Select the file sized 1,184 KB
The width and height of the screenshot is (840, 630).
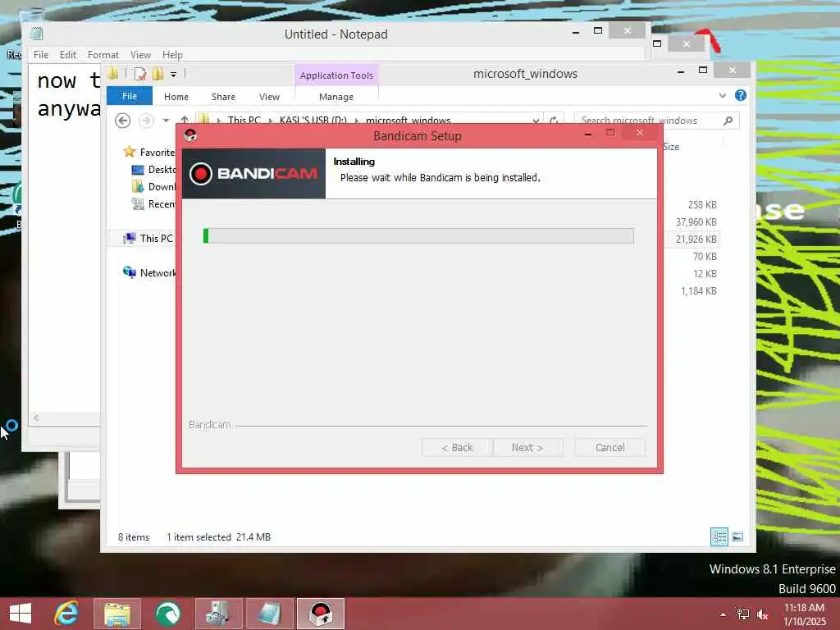[x=699, y=291]
